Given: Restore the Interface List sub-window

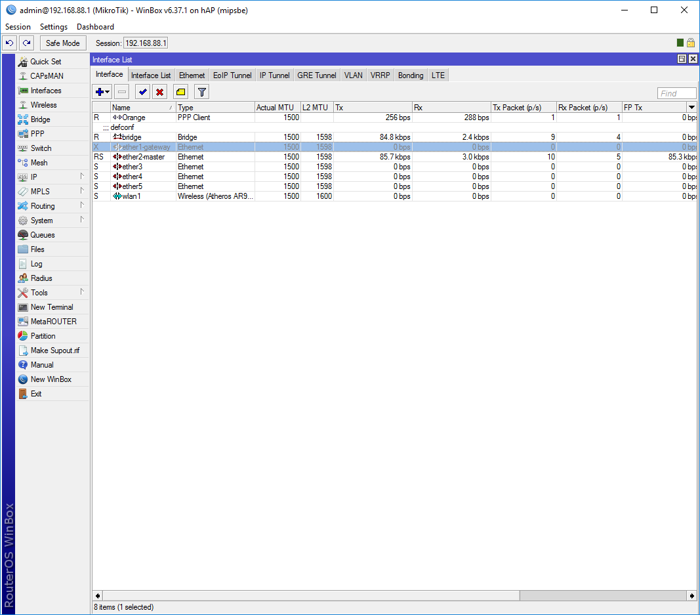Looking at the screenshot, I should pyautogui.click(x=682, y=59).
